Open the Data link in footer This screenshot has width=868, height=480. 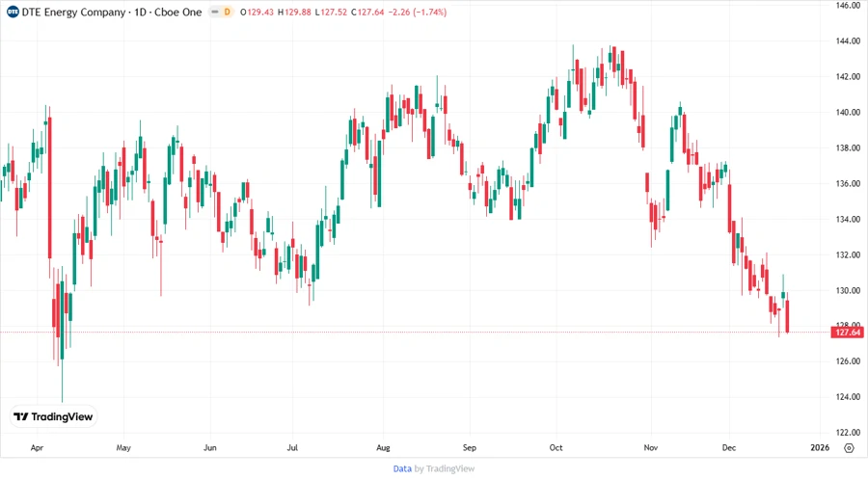[x=402, y=469]
